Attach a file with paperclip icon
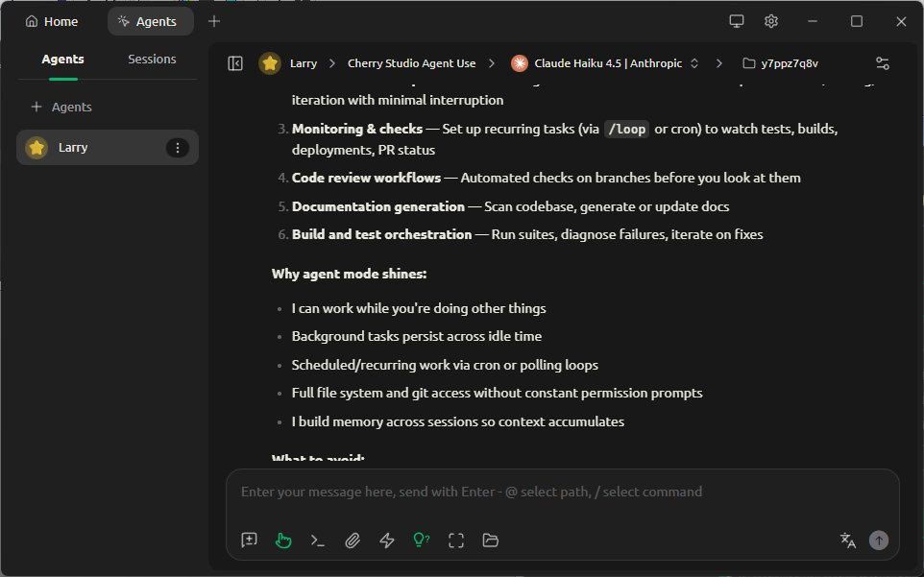Image resolution: width=924 pixels, height=577 pixels. 353,540
